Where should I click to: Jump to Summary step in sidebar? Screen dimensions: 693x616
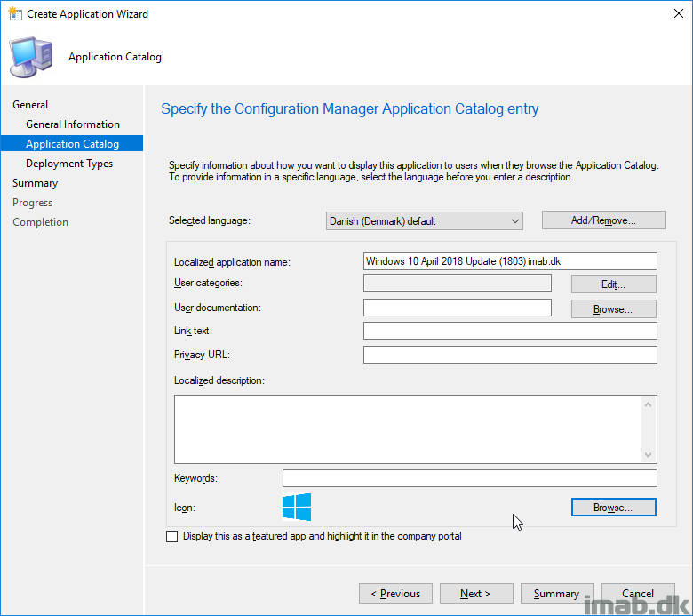(35, 183)
